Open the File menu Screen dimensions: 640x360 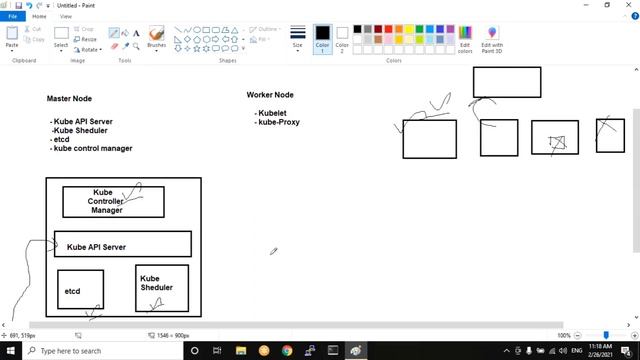pyautogui.click(x=13, y=16)
